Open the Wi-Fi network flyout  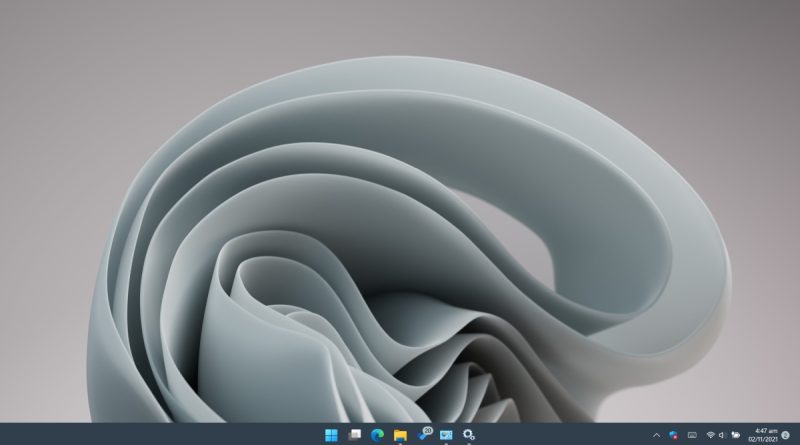coord(710,435)
